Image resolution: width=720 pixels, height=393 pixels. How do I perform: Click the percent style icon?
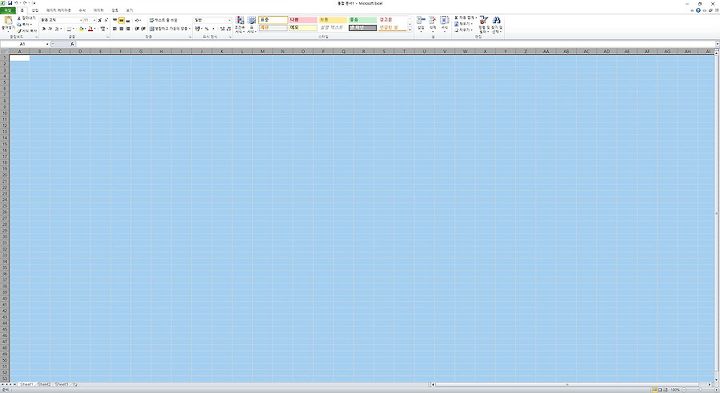click(x=207, y=28)
